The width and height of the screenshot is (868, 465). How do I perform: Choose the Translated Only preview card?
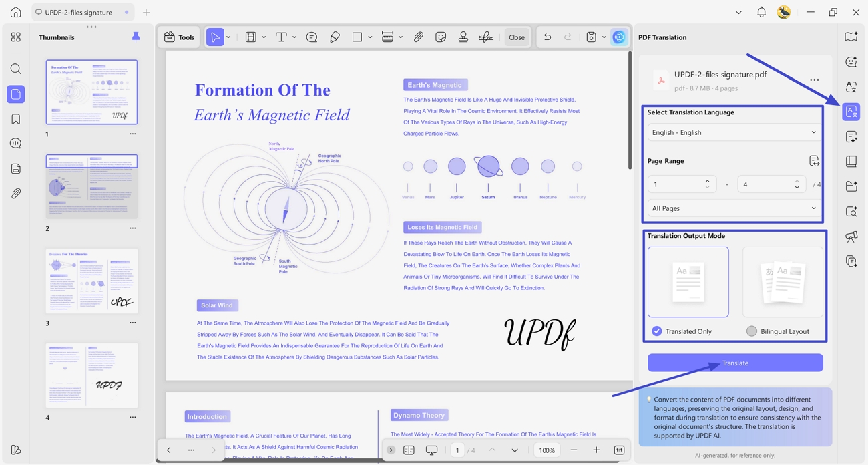click(x=688, y=282)
